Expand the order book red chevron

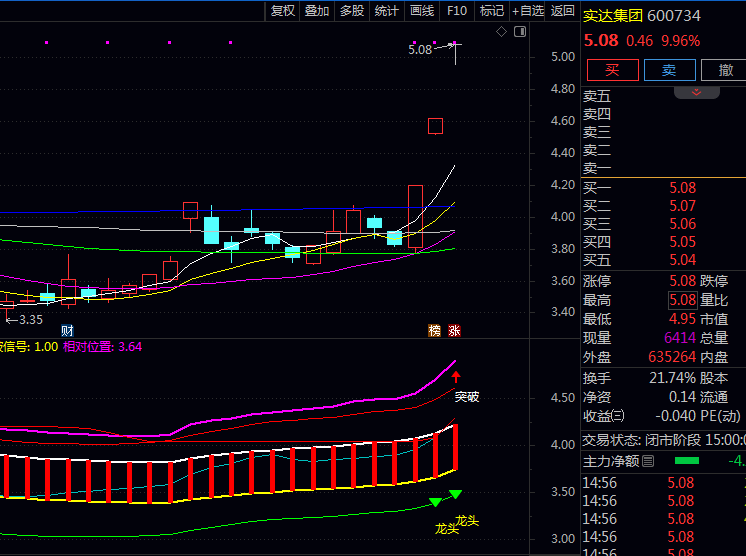[x=696, y=92]
